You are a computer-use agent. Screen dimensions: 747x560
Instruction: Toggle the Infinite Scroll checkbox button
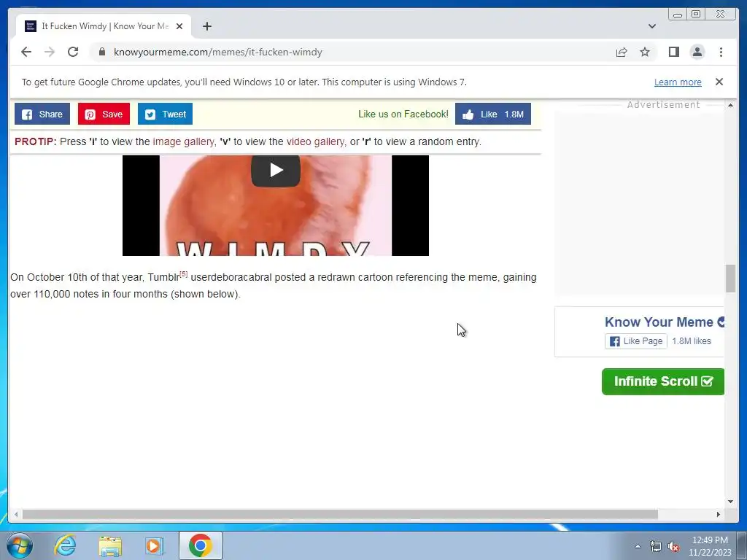coord(662,381)
